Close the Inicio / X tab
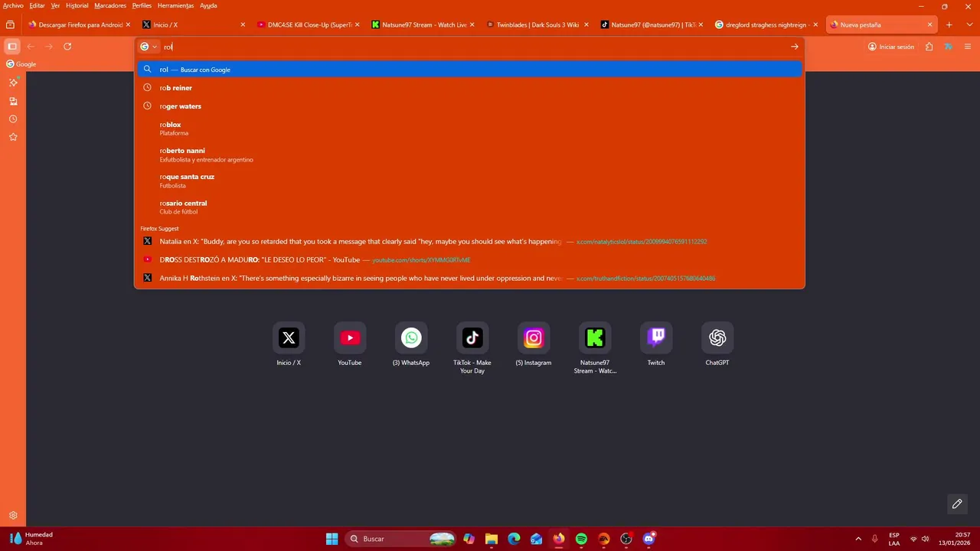Viewport: 980px width, 551px height. (243, 24)
